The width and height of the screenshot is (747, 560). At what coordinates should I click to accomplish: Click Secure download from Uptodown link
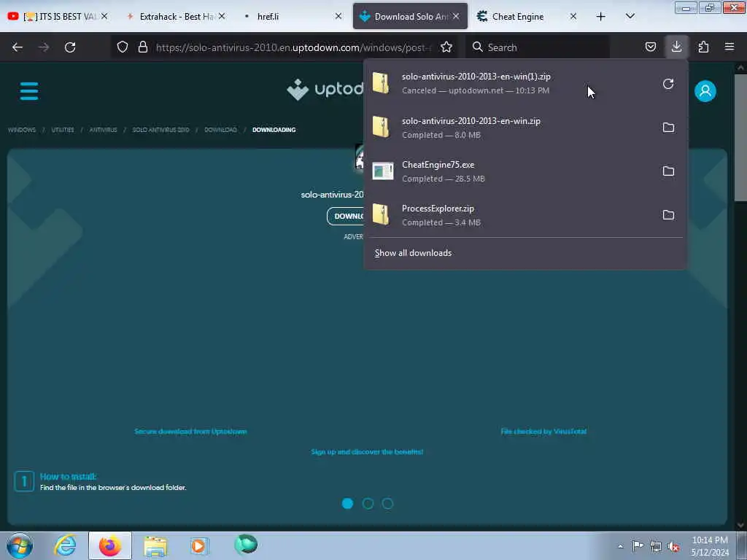pos(190,432)
